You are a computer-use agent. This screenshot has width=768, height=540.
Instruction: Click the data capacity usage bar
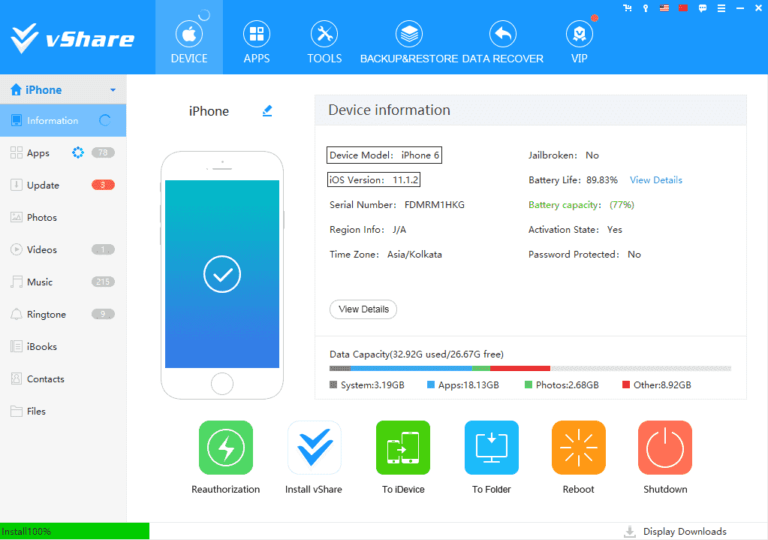pos(530,368)
